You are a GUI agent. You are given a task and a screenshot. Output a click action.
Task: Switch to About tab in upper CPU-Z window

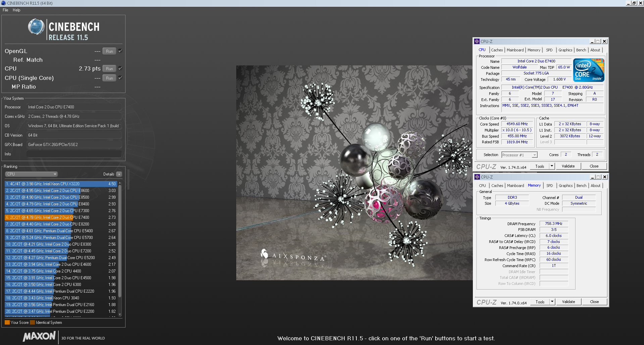point(595,50)
